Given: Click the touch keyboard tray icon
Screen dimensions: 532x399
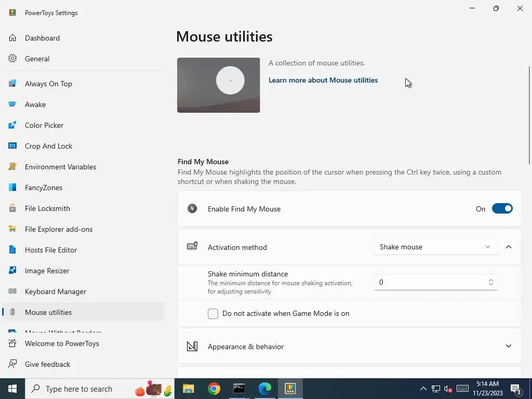Looking at the screenshot, I should (462, 389).
